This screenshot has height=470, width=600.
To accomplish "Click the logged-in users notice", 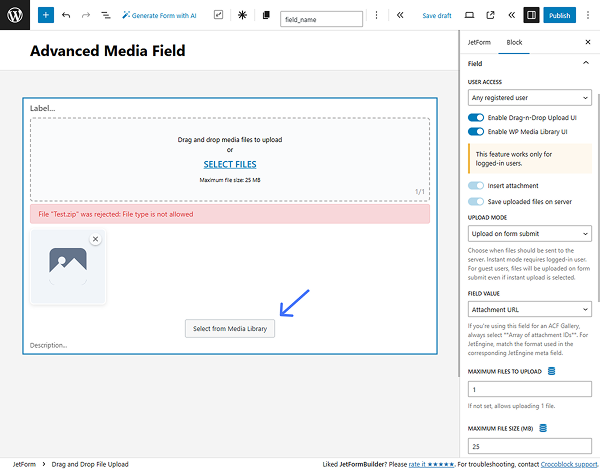I will (x=530, y=158).
